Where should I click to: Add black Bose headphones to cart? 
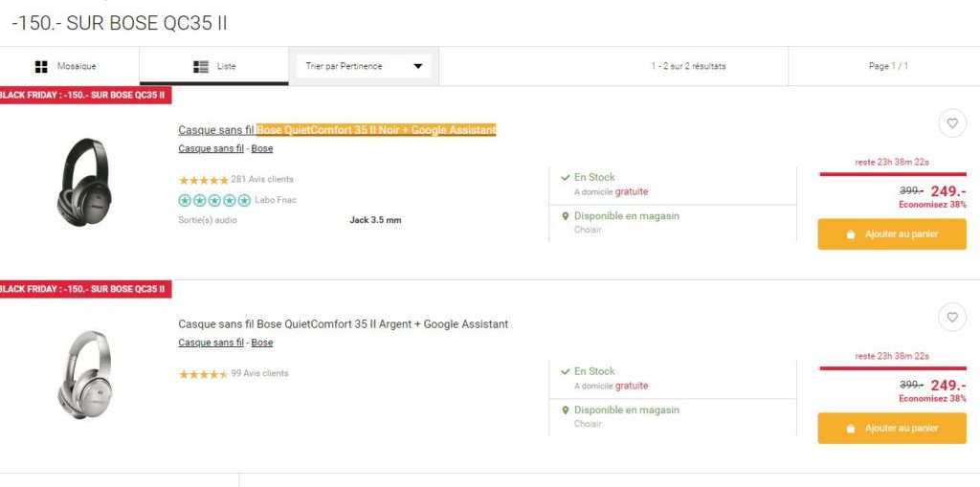click(x=891, y=234)
